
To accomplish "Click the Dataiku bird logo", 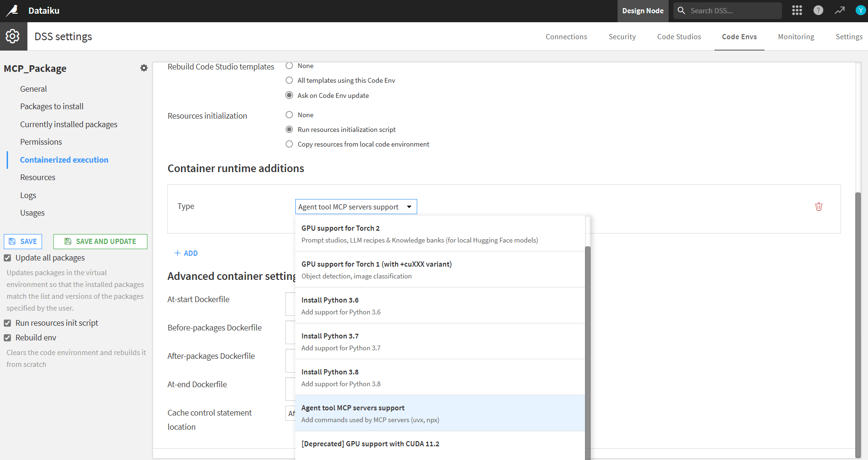I will (x=12, y=10).
